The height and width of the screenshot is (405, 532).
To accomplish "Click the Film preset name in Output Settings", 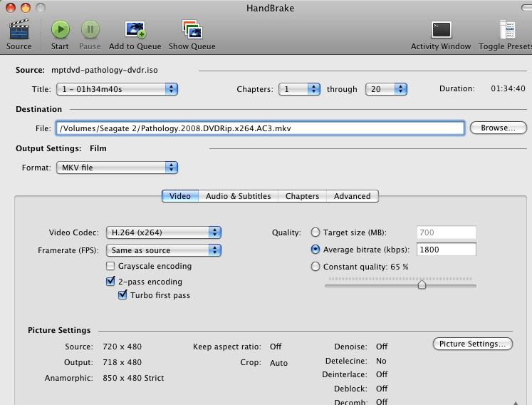I will click(x=98, y=148).
